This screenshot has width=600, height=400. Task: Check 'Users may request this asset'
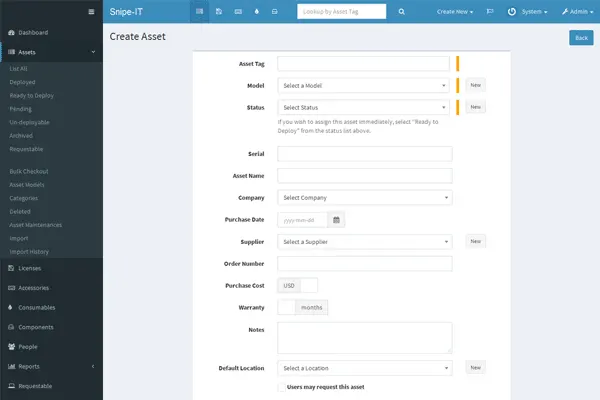(280, 385)
